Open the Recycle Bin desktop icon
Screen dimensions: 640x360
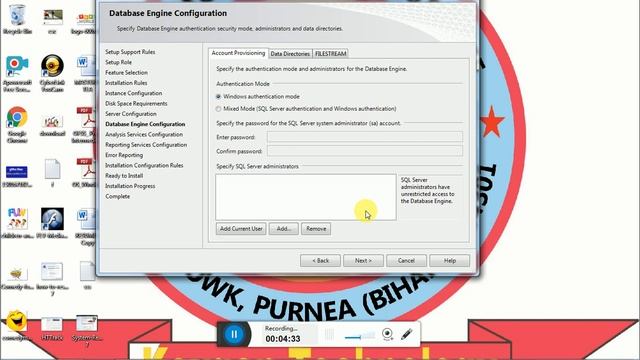17,19
